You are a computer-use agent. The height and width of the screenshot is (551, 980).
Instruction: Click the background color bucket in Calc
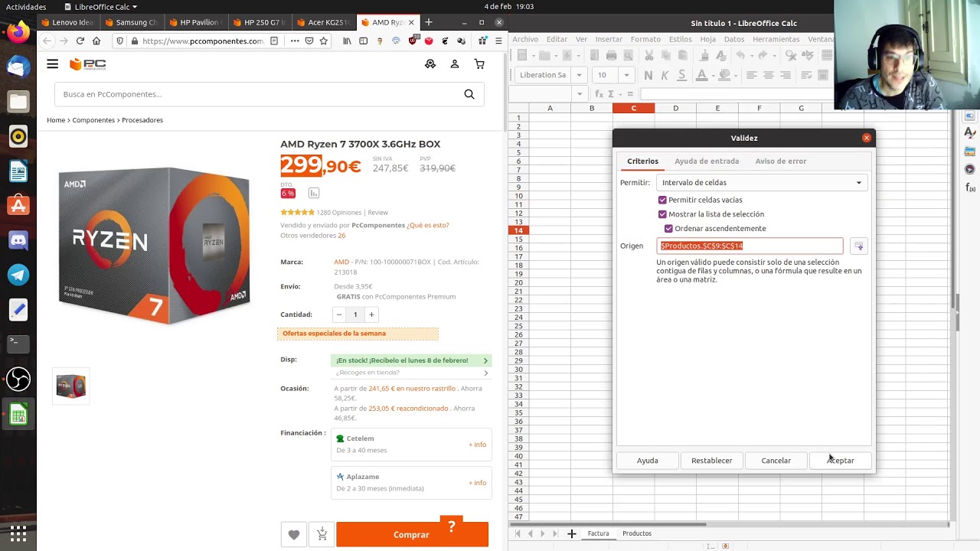tap(724, 75)
